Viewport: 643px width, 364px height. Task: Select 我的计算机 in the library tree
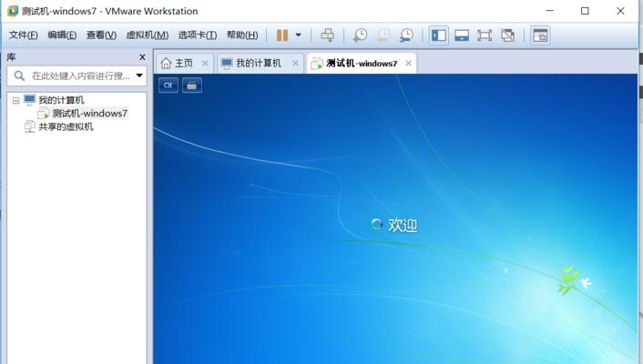[61, 99]
